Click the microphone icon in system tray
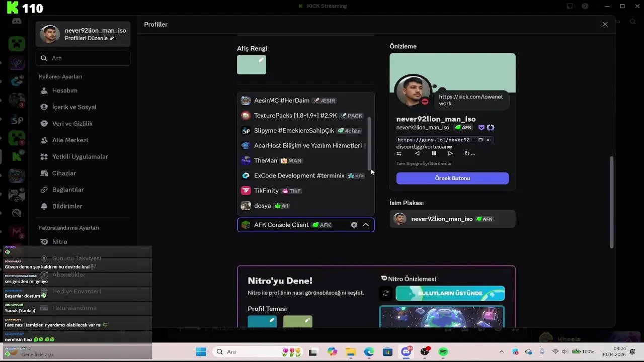 point(542,352)
